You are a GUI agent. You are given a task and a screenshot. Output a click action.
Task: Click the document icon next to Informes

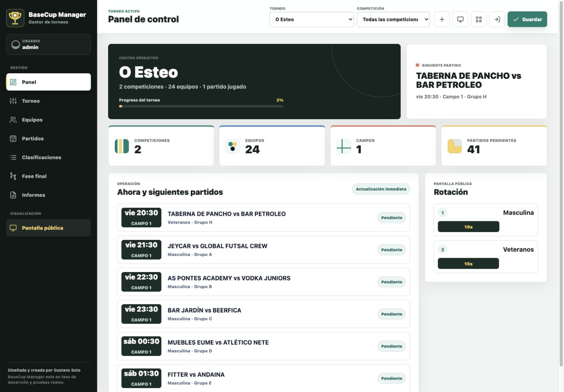pos(13,195)
